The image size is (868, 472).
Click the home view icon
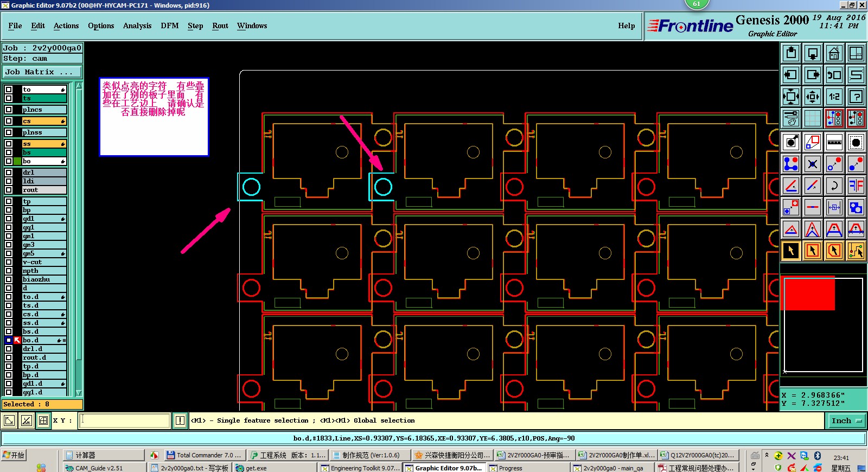pos(834,53)
